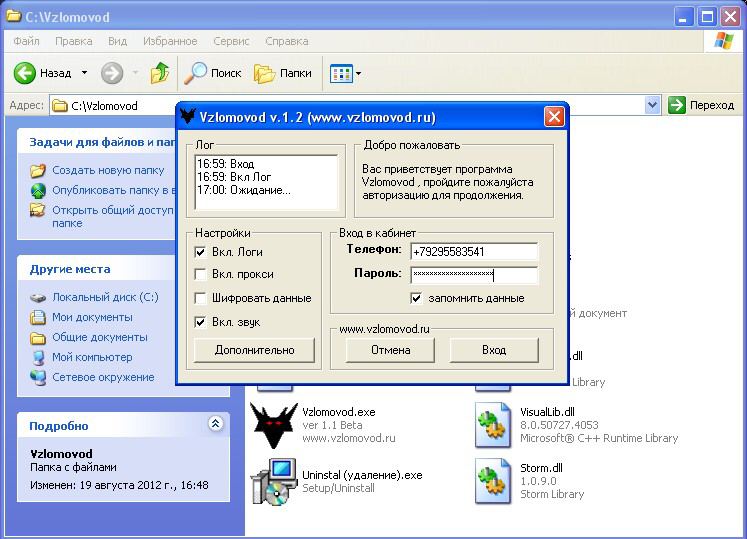The height and width of the screenshot is (539, 747).
Task: Click the Локальный диск (C:) link
Action: [x=105, y=297]
